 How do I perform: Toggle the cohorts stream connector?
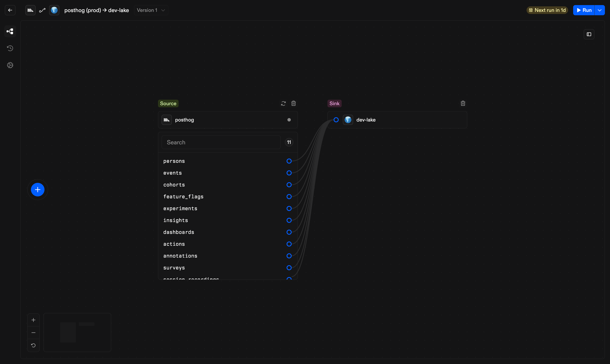pyautogui.click(x=289, y=185)
